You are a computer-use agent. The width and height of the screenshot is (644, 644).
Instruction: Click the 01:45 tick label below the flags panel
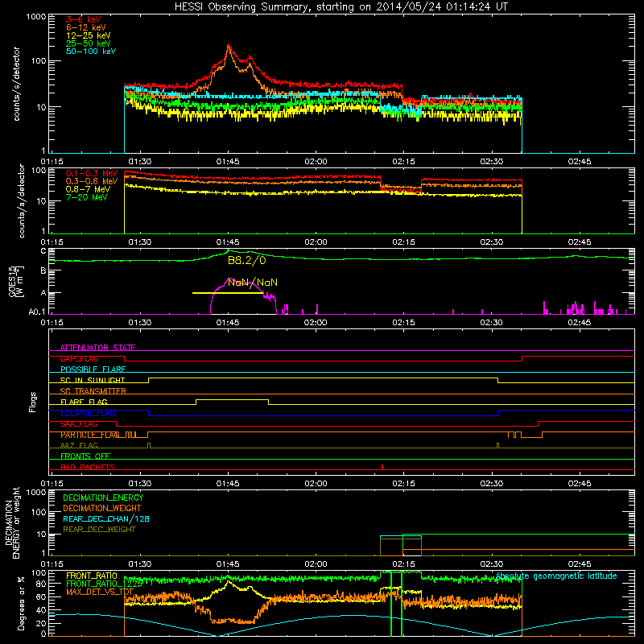(x=228, y=484)
